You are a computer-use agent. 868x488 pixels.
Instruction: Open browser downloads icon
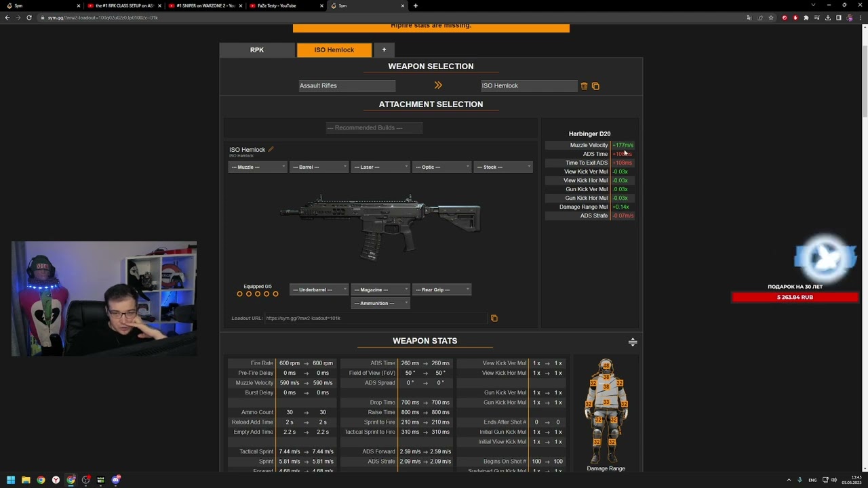[828, 18]
